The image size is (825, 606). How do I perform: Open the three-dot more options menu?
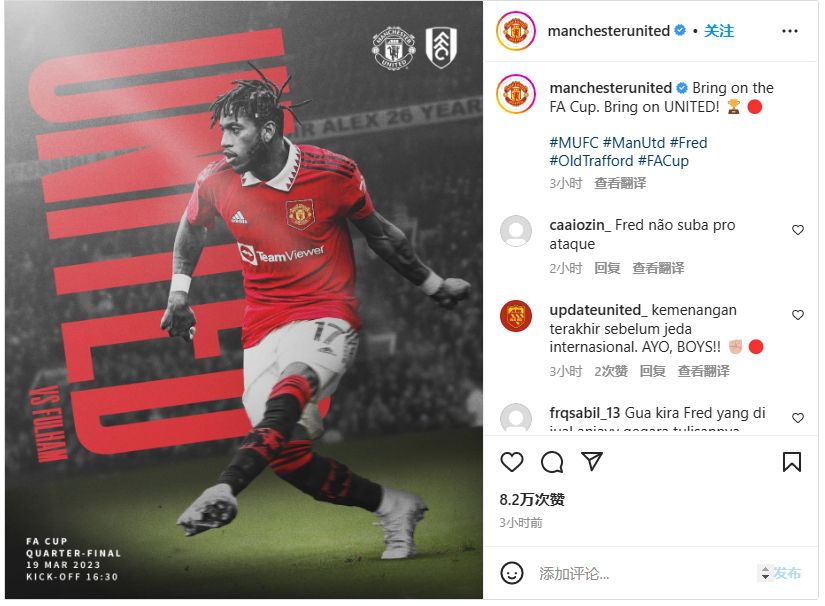789,32
